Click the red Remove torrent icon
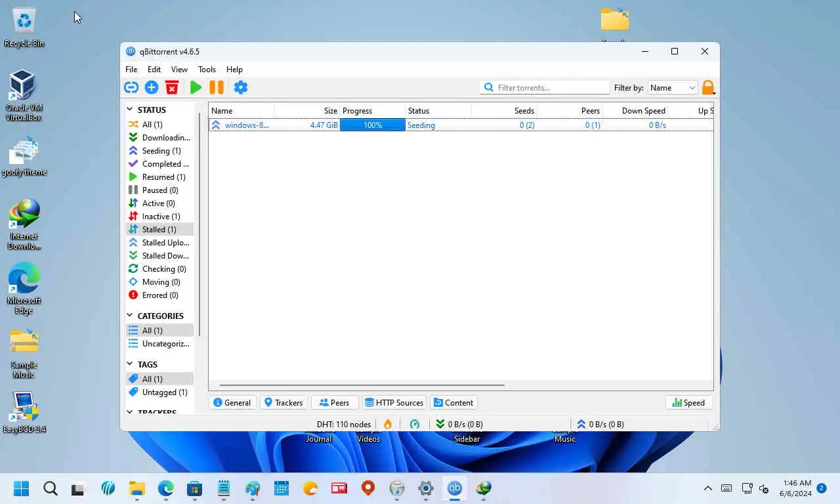 click(172, 87)
